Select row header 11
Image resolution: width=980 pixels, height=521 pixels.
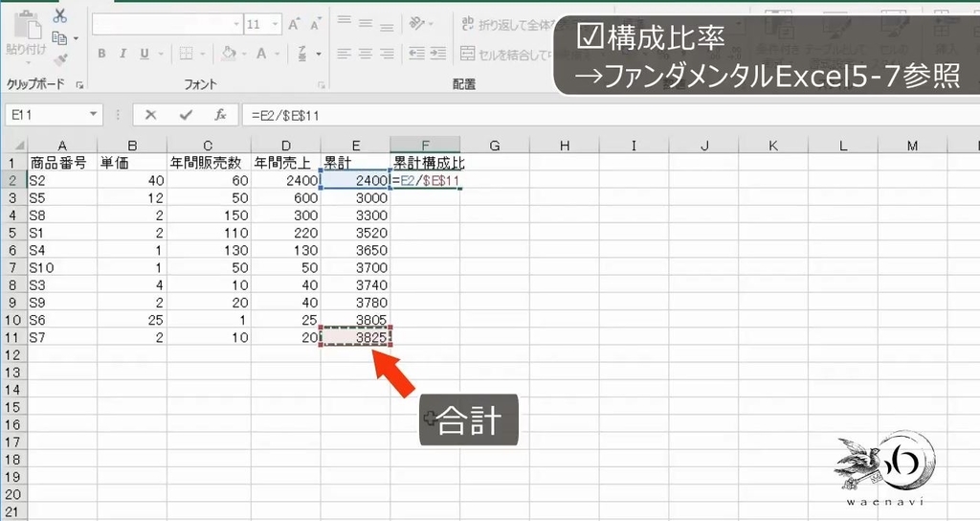coord(13,338)
